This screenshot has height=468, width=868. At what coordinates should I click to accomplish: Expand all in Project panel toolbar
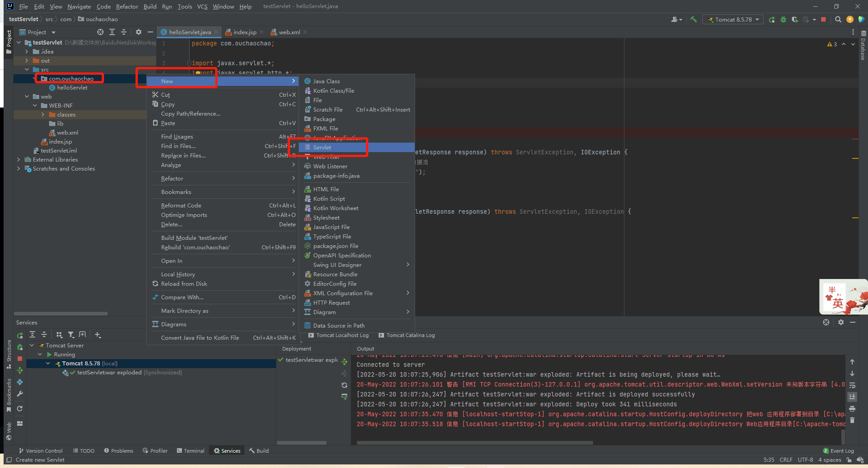pyautogui.click(x=112, y=32)
